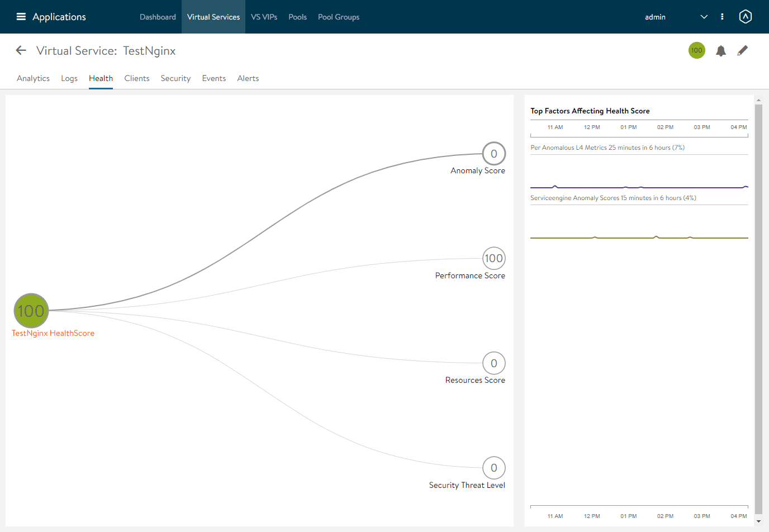769x532 pixels.
Task: Click the green TestNginx HealthScore circle
Action: [x=31, y=311]
